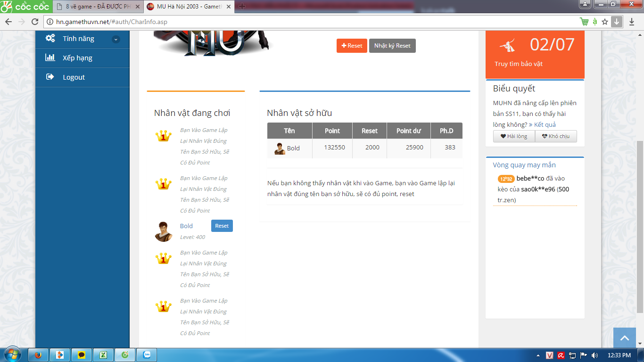Click the orange Reset button
644x362 pixels.
pos(352,46)
